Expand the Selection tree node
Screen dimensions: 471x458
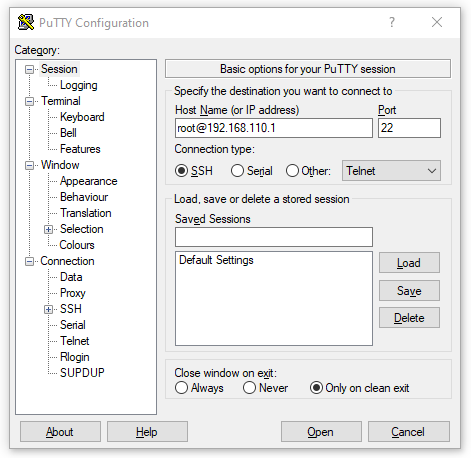(48, 229)
